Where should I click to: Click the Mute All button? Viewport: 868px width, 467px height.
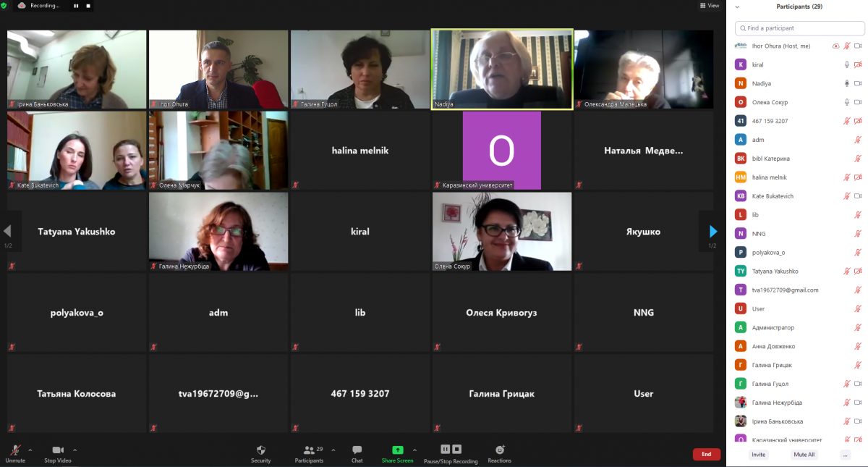[x=804, y=455]
